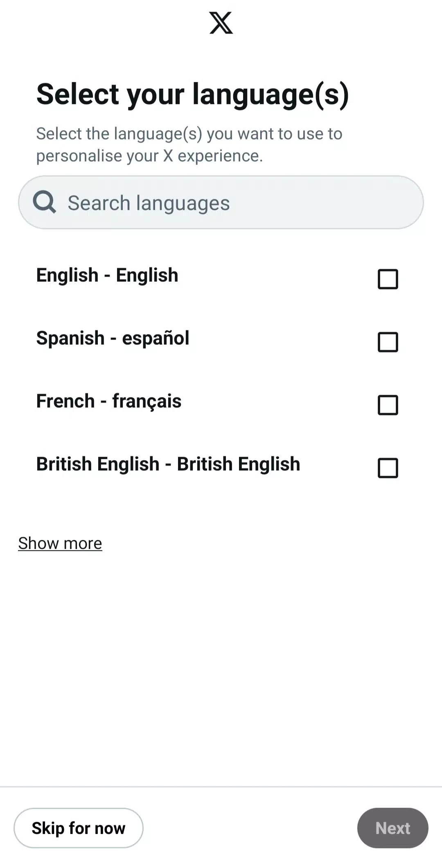Select the 'English - English' language label
This screenshot has height=868, width=442.
click(x=107, y=275)
